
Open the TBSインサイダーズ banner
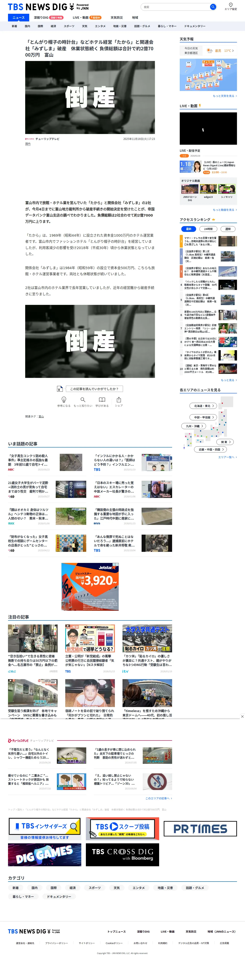[45, 829]
